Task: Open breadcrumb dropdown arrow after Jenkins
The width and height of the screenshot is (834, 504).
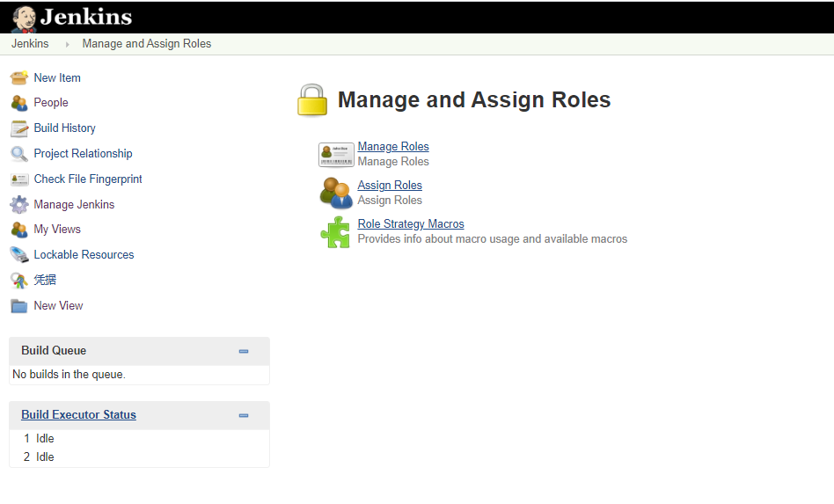Action: (68, 44)
